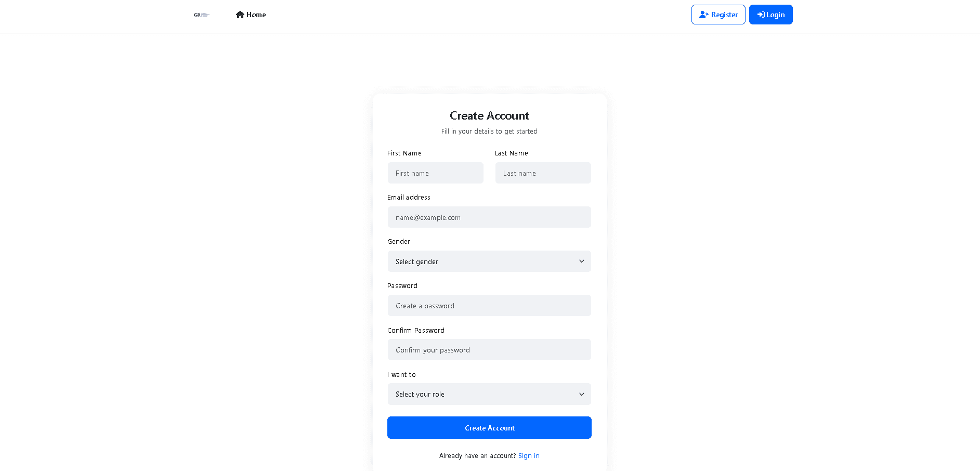980x471 pixels.
Task: Click the chevron arrow in the Gender field
Action: click(x=581, y=261)
